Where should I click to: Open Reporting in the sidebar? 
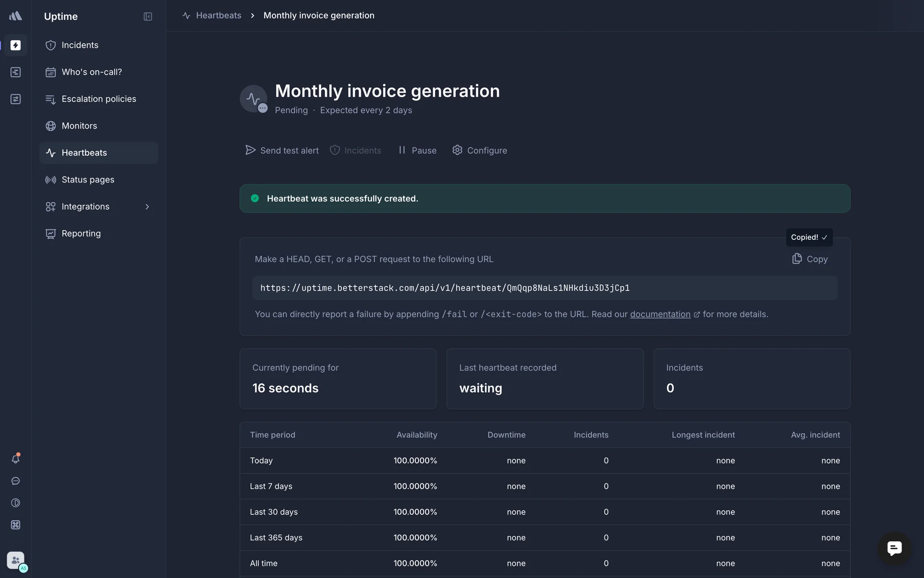click(x=81, y=234)
